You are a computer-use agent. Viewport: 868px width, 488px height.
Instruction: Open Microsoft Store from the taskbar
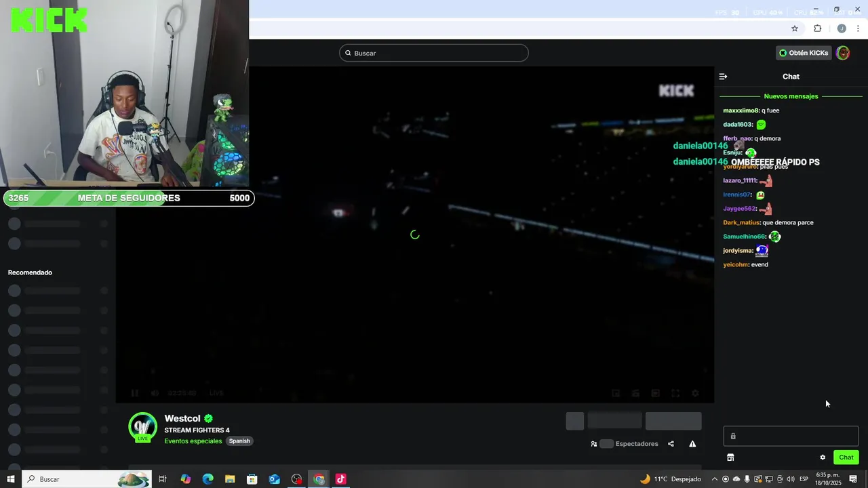(252, 479)
